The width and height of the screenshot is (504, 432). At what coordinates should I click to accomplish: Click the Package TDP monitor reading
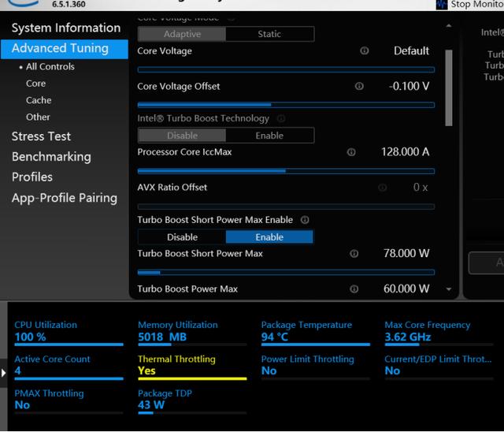192,400
